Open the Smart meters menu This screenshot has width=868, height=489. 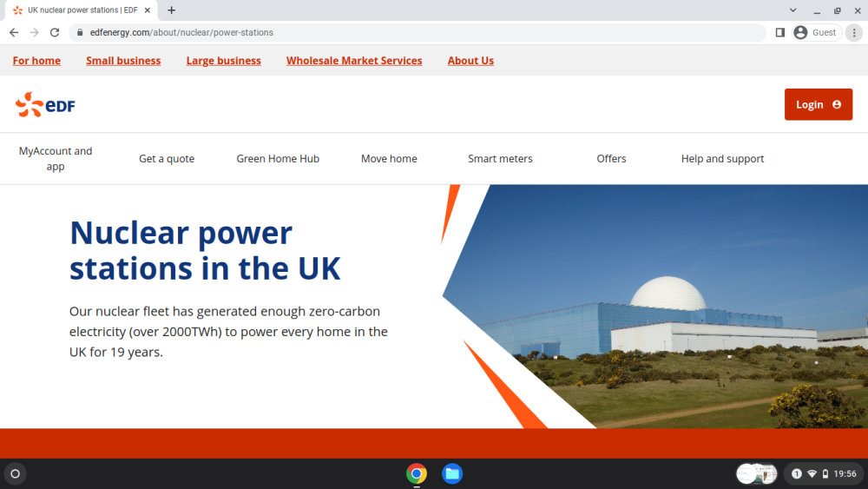(501, 158)
